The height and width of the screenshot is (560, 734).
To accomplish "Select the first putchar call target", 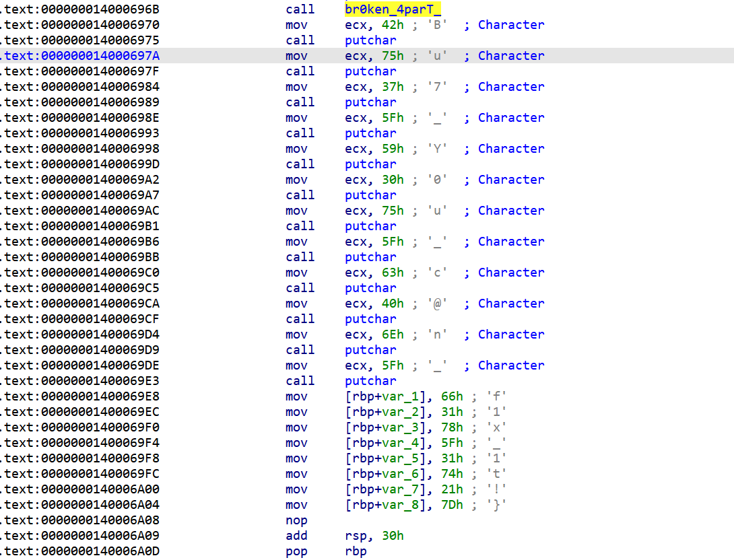I will pyautogui.click(x=370, y=40).
